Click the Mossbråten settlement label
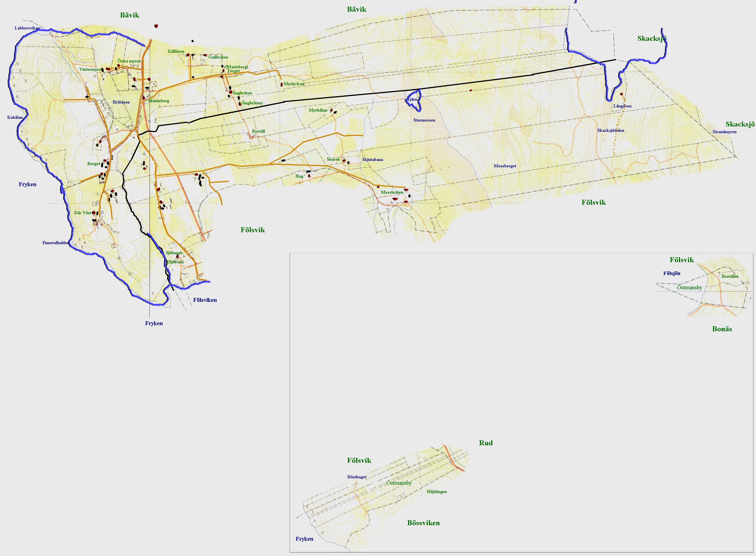This screenshot has width=756, height=556. click(392, 192)
